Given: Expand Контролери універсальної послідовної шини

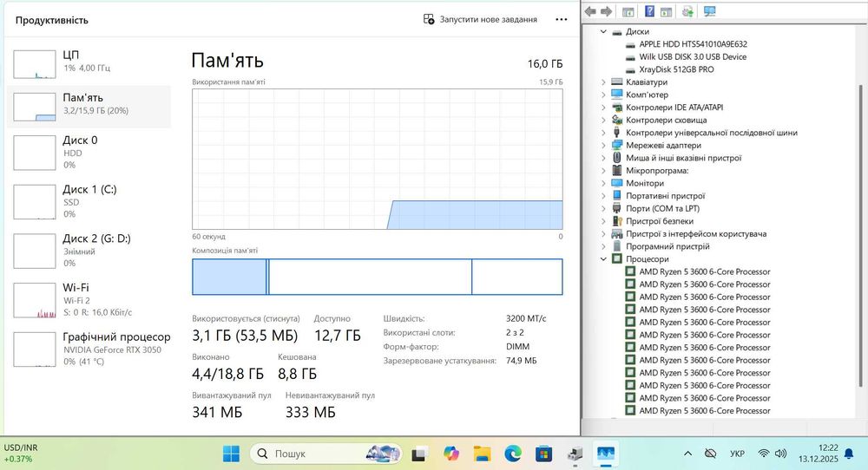Looking at the screenshot, I should coord(603,133).
